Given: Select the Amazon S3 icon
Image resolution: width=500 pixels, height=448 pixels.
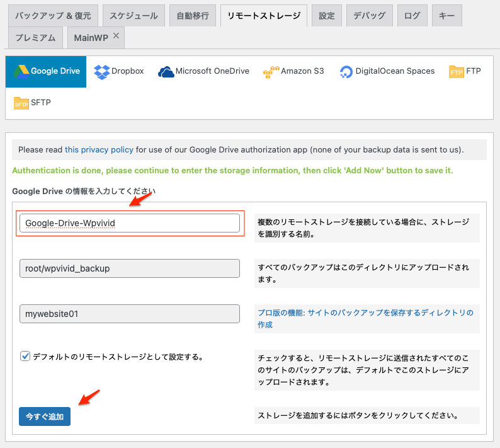Looking at the screenshot, I should click(x=271, y=72).
